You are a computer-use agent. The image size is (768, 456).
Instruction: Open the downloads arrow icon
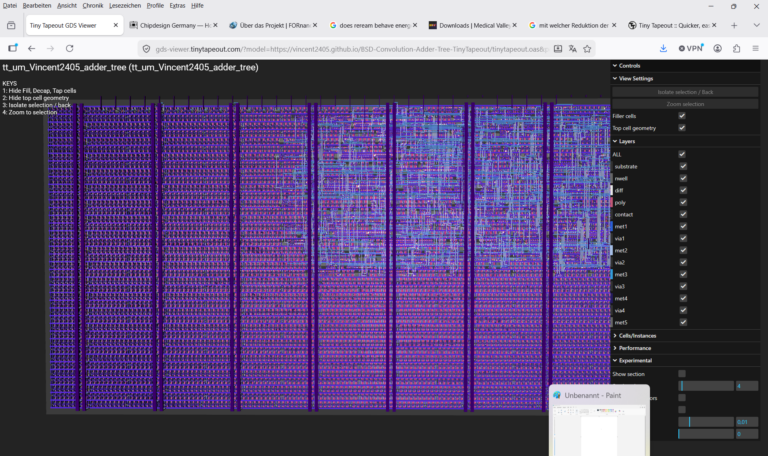coord(663,48)
